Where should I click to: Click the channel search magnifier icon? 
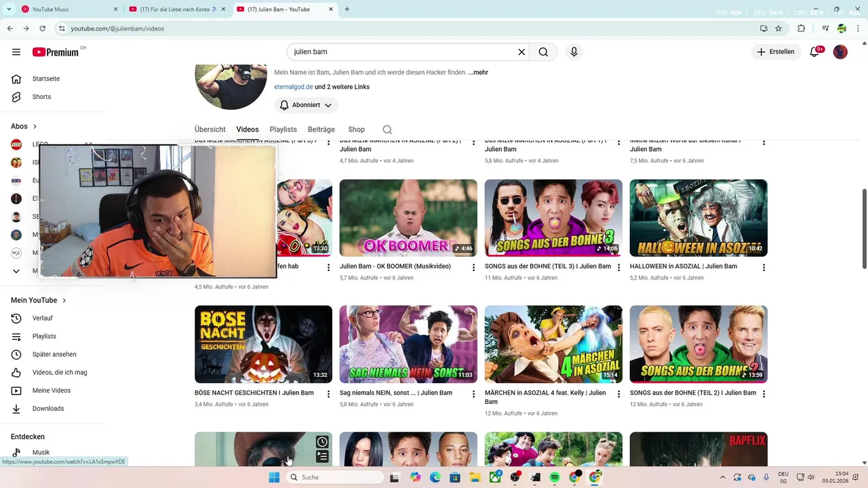(x=387, y=129)
